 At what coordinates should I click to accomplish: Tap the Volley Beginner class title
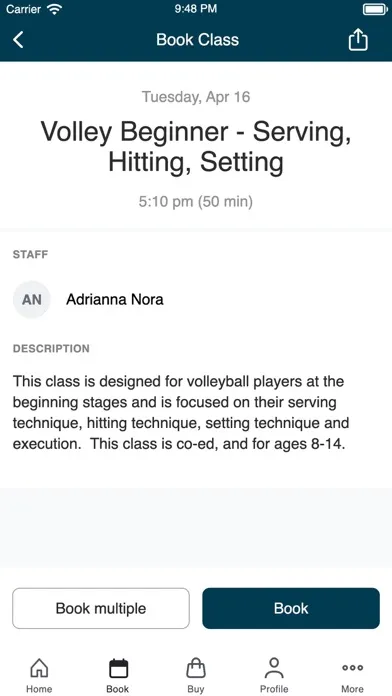(196, 146)
